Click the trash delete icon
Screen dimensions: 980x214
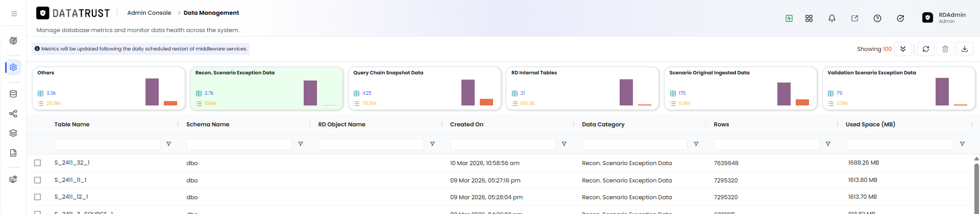945,49
